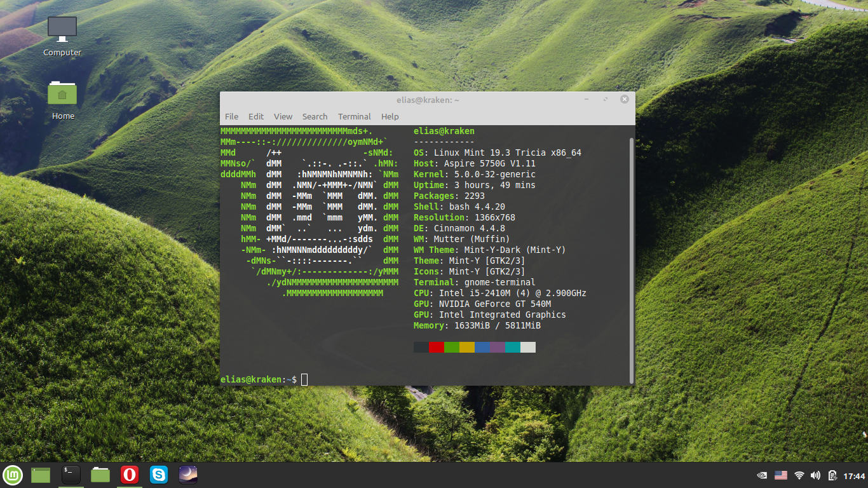The height and width of the screenshot is (488, 868).
Task: Click the volume speaker tray icon
Action: (x=815, y=475)
